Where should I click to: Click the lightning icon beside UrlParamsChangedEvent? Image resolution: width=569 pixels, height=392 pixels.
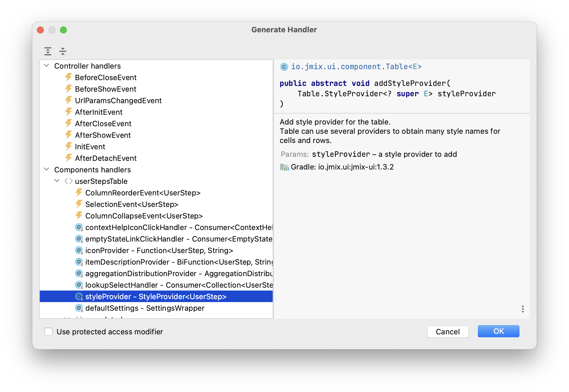tap(69, 100)
